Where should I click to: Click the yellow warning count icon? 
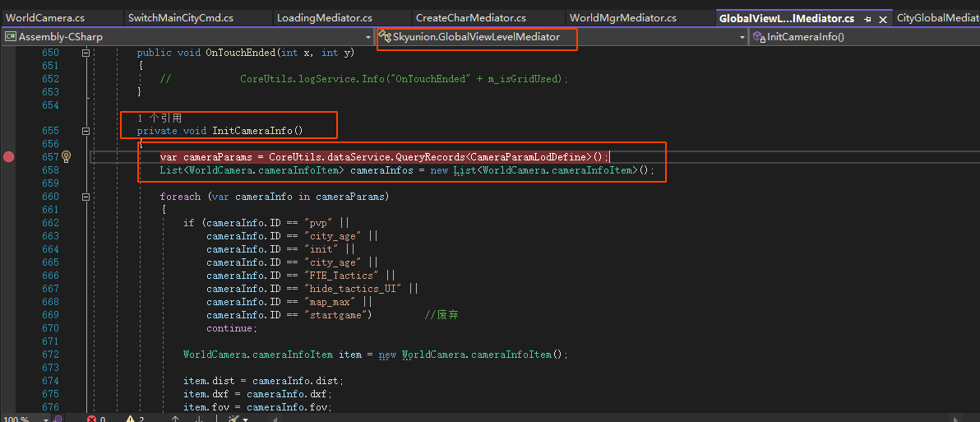[129, 419]
